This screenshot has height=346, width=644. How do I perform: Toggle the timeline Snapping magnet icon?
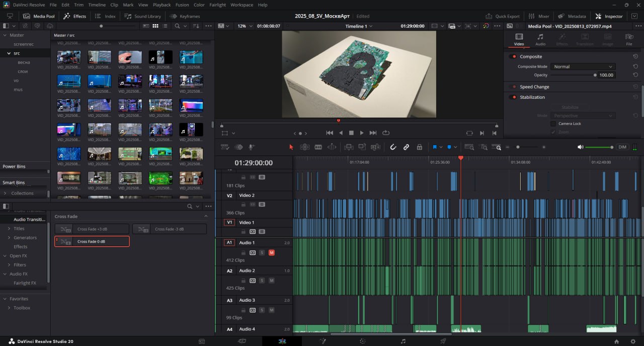(393, 147)
